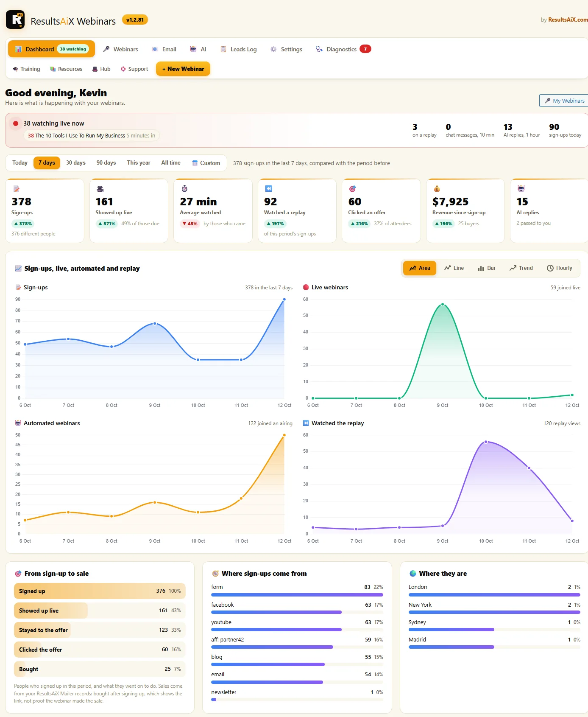The height and width of the screenshot is (717, 588).
Task: Click the Automated webinars robot icon
Action: (18, 423)
